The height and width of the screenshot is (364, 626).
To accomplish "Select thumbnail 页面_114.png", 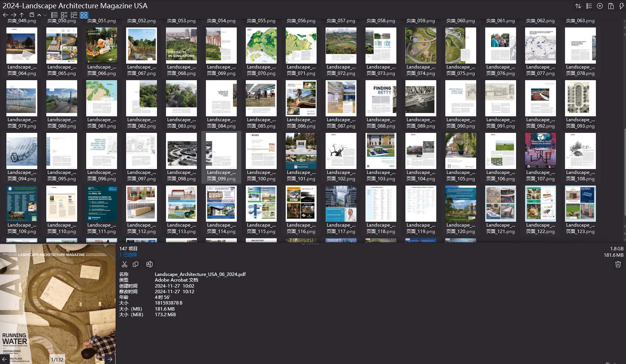I will [x=221, y=204].
